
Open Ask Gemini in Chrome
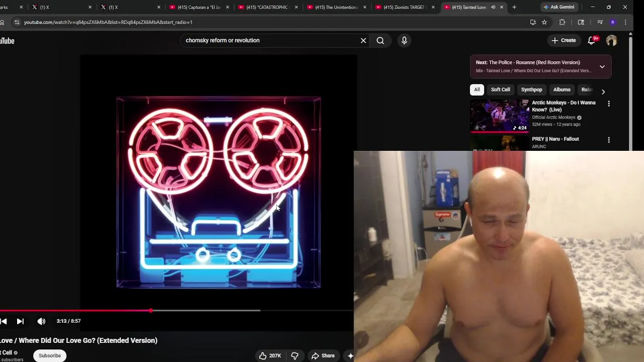[x=558, y=7]
